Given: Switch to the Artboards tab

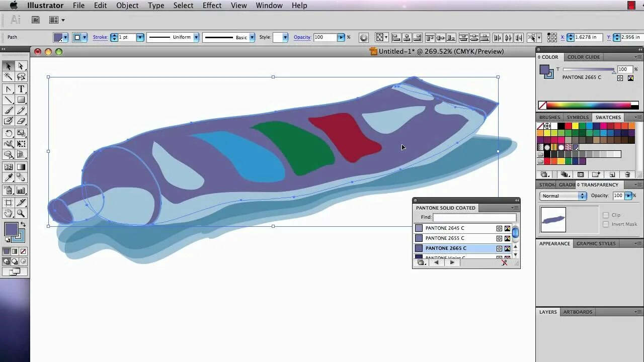Looking at the screenshot, I should click(x=578, y=312).
